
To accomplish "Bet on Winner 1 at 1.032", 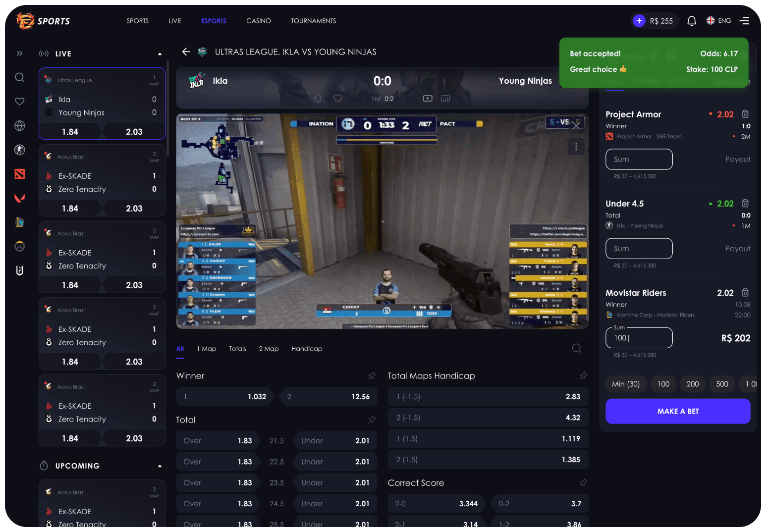I will point(225,397).
